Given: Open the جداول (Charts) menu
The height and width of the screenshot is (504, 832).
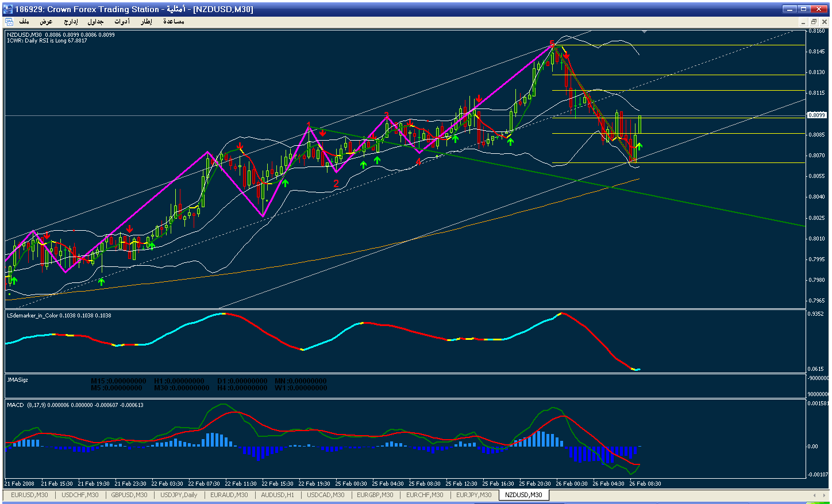Looking at the screenshot, I should (x=95, y=22).
